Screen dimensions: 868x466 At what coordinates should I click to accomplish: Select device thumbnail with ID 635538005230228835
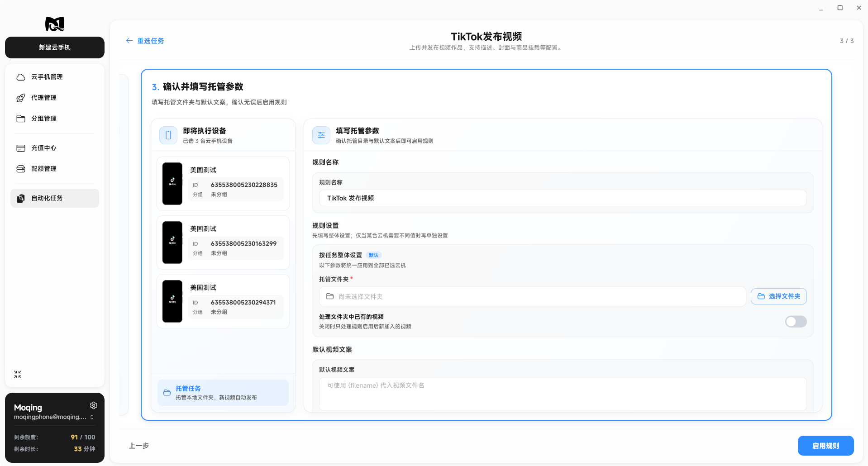(x=172, y=184)
